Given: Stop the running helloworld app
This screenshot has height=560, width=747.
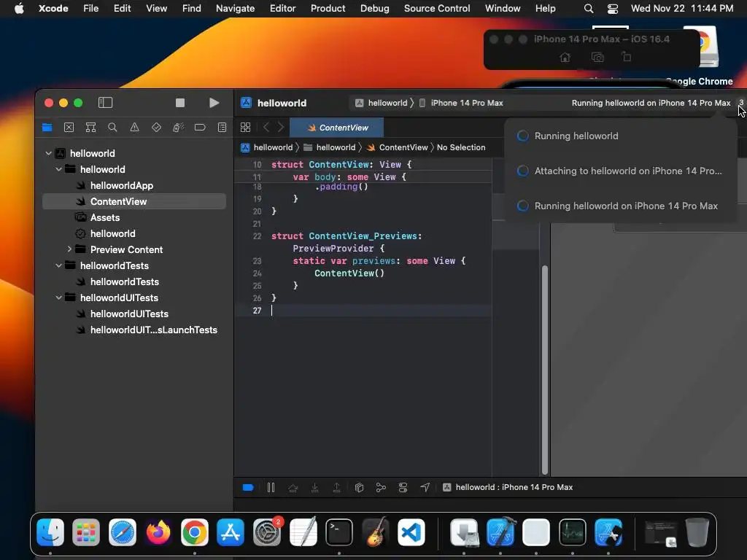Looking at the screenshot, I should coord(180,103).
